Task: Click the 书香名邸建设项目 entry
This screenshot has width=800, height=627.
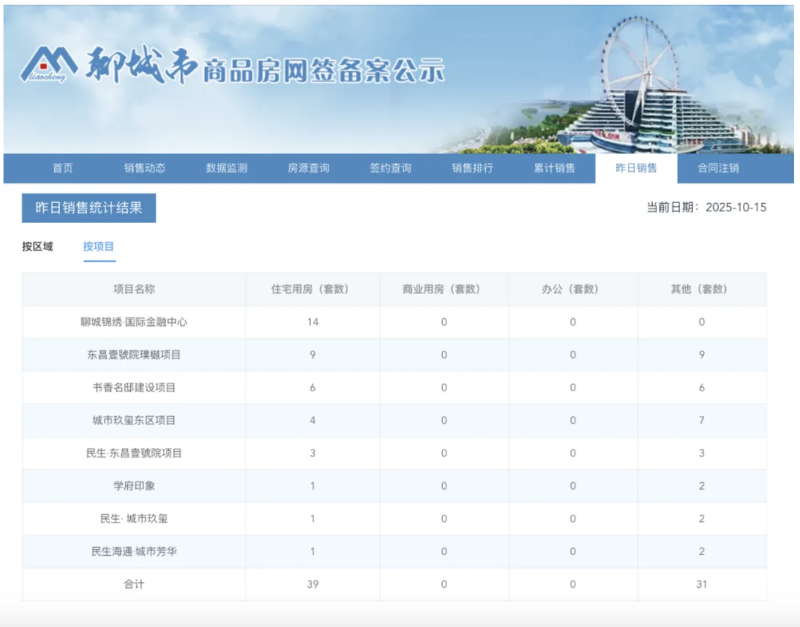Action: pos(134,387)
